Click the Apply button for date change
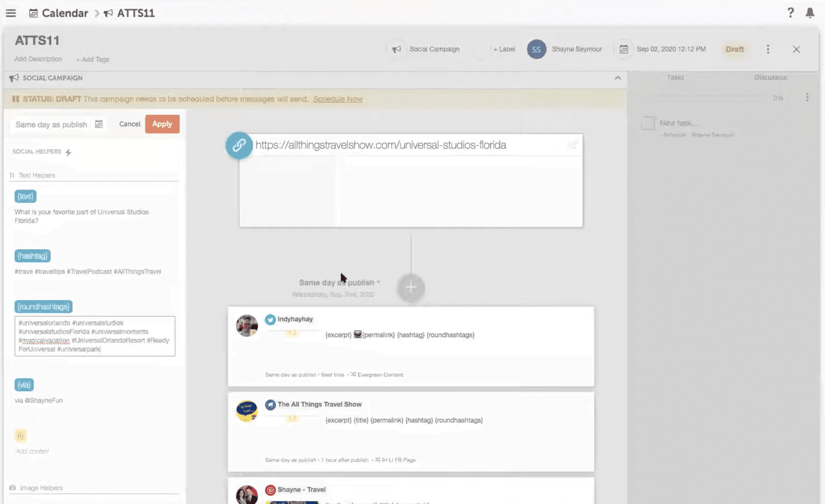Viewport: 825px width, 504px height. (162, 124)
